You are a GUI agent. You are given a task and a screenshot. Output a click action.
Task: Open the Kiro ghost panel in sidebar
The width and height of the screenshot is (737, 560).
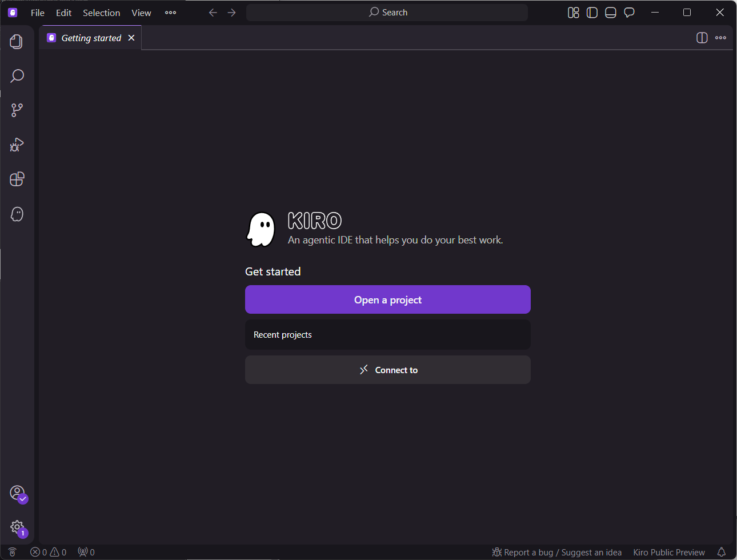17,214
